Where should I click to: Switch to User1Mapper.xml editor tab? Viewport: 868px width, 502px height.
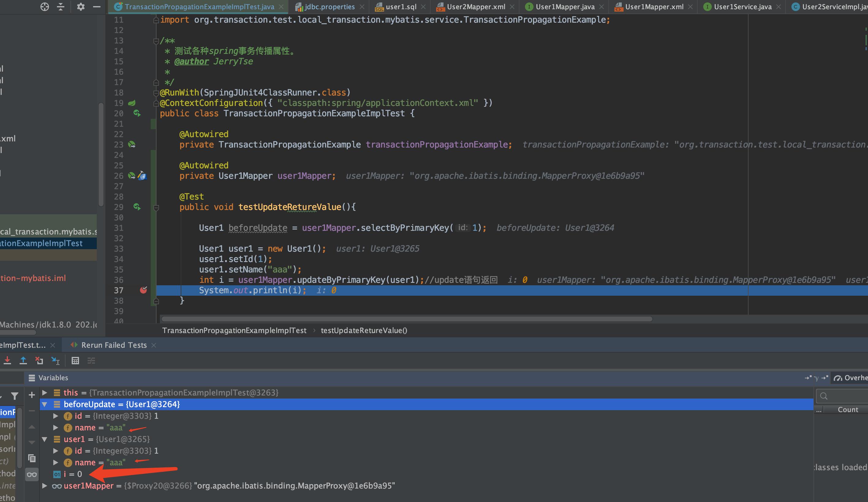(x=653, y=6)
